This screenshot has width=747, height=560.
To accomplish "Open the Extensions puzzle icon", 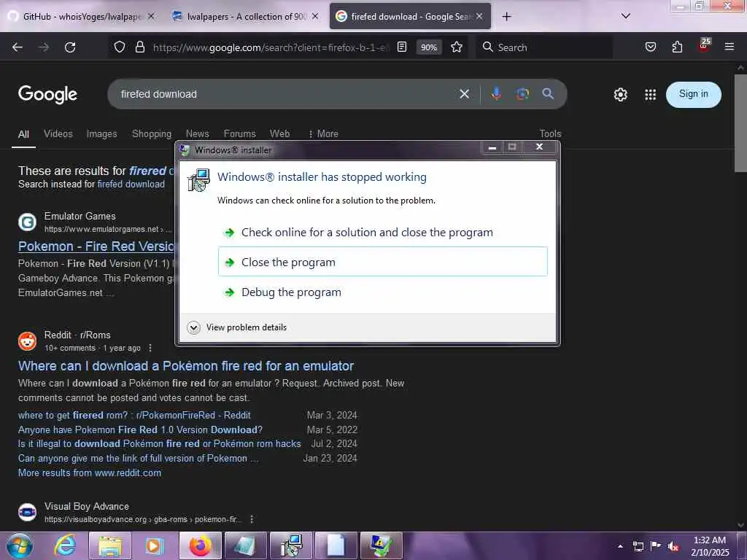I will [x=677, y=47].
